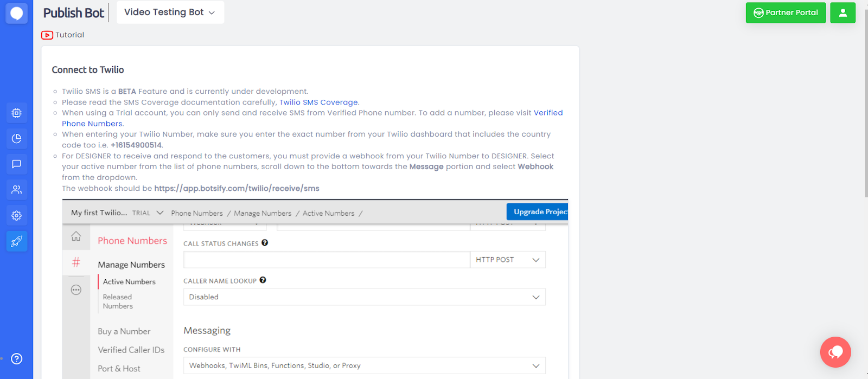Image resolution: width=868 pixels, height=379 pixels.
Task: Expand the Video Testing Bot dropdown
Action: click(x=170, y=12)
